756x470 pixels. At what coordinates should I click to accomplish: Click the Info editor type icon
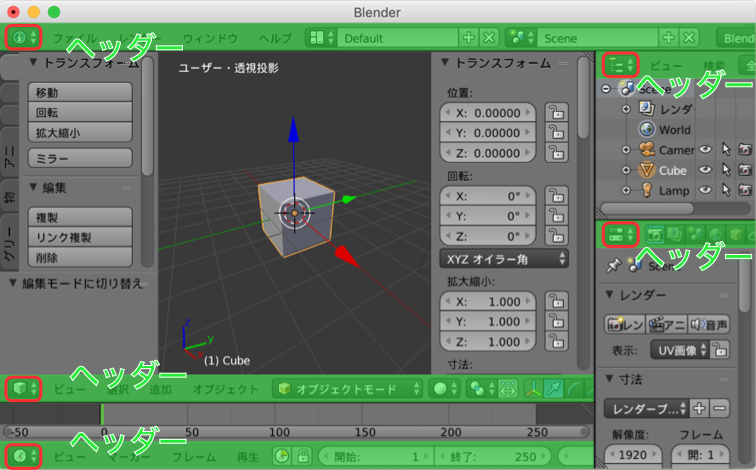pos(23,37)
